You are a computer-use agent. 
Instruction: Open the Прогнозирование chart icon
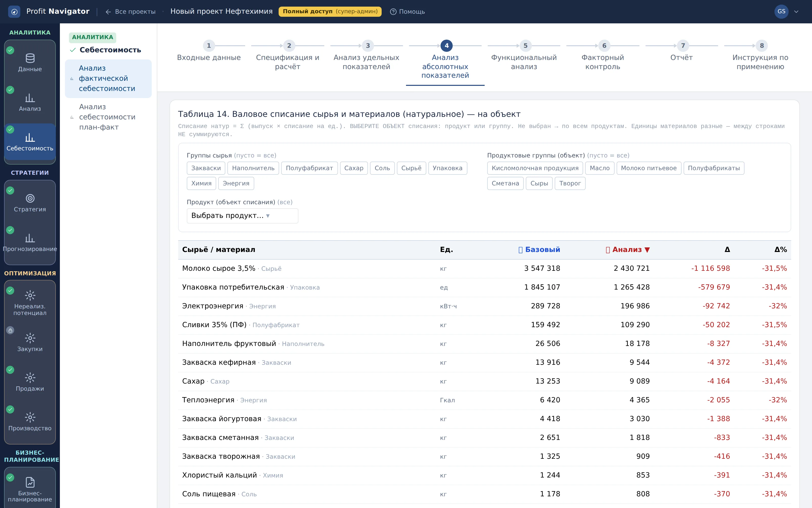30,238
